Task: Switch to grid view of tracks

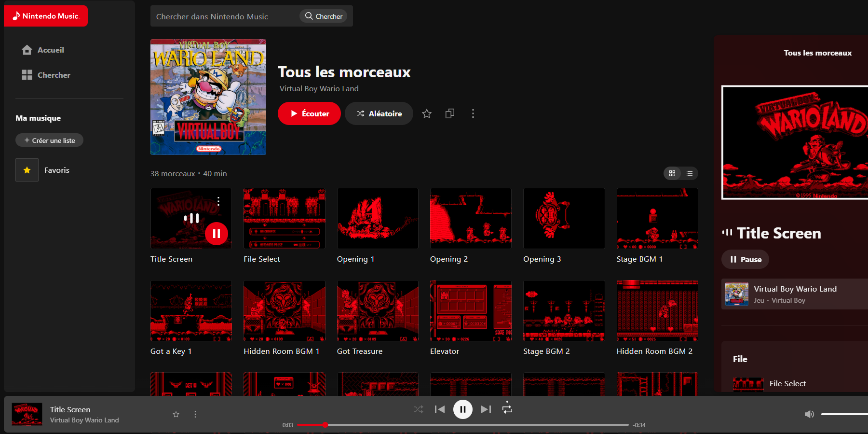Action: 672,173
